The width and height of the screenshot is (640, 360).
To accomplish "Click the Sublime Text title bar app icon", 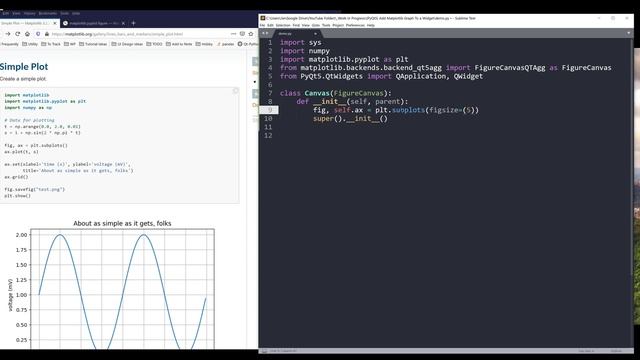I will 263,18.
